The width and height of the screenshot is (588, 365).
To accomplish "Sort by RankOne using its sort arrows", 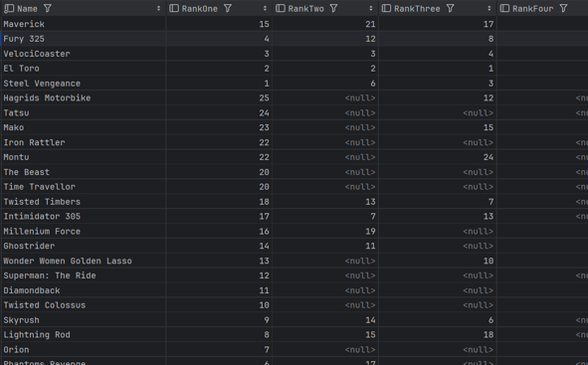I will point(265,8).
